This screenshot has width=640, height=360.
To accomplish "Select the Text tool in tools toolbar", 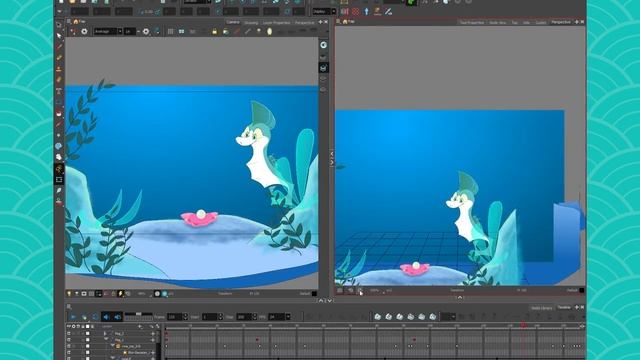I will pos(59,91).
